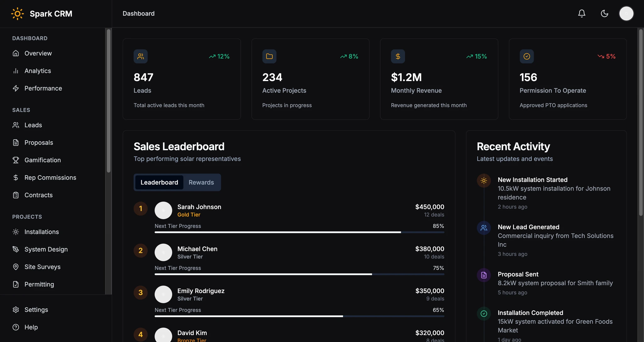Open Help in sidebar footer
The image size is (644, 342).
(x=31, y=327)
